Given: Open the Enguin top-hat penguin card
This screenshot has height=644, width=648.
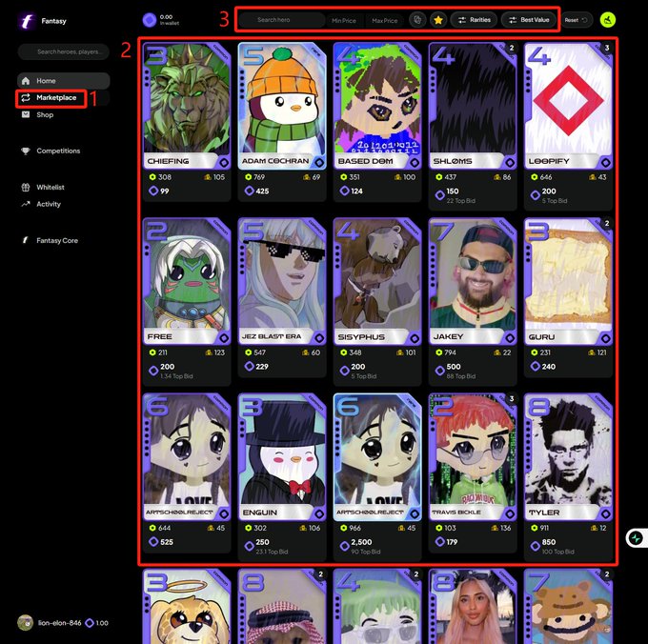Looking at the screenshot, I should (x=282, y=457).
